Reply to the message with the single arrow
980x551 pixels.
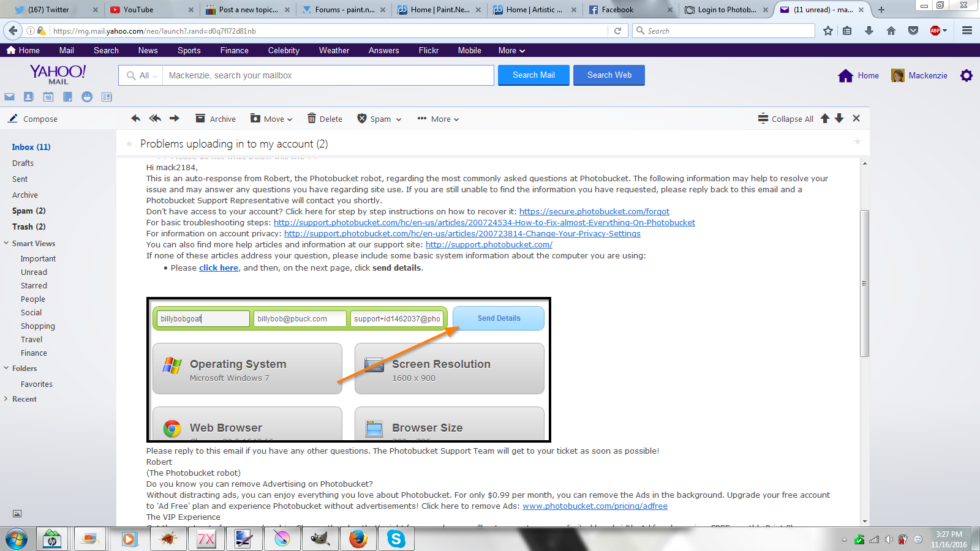(x=136, y=118)
